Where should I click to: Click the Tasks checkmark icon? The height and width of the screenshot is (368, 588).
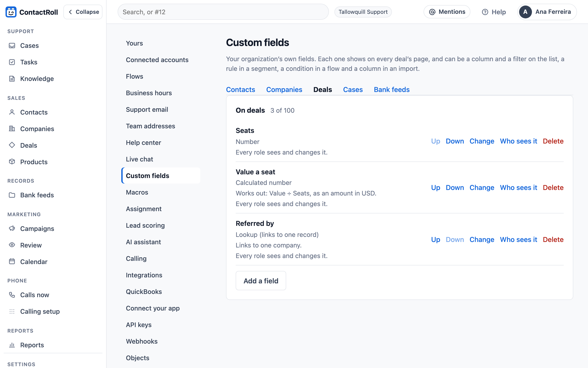pyautogui.click(x=12, y=62)
